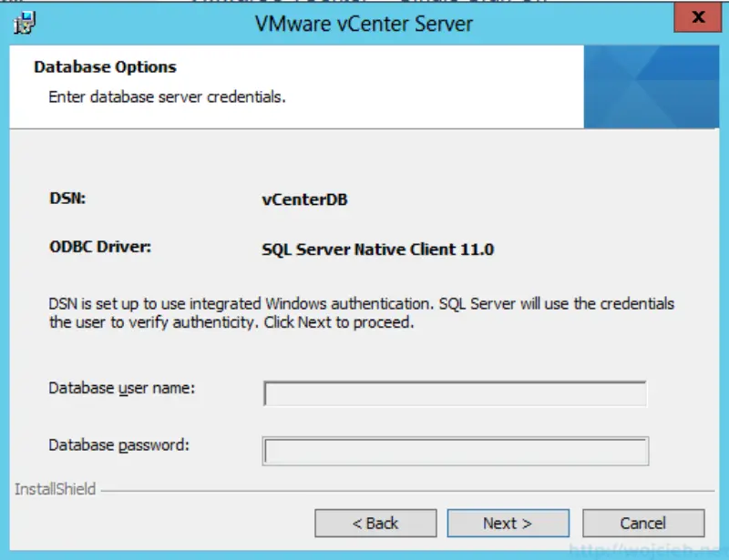
Task: Click the Back button
Action: point(378,523)
